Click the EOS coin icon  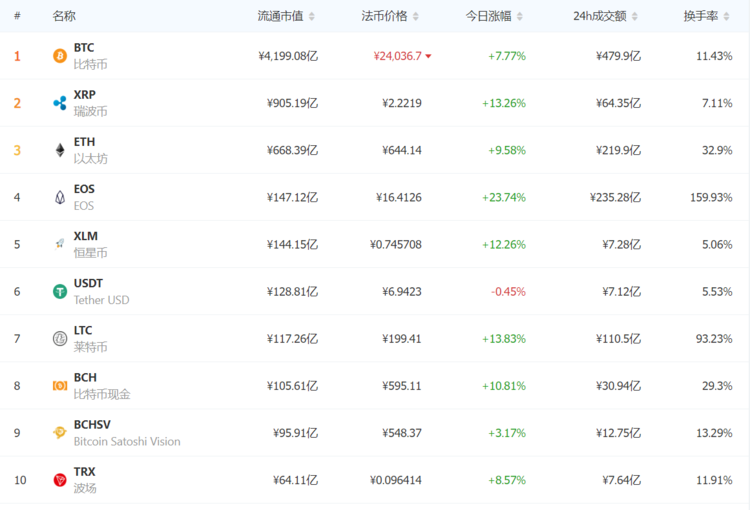(60, 197)
